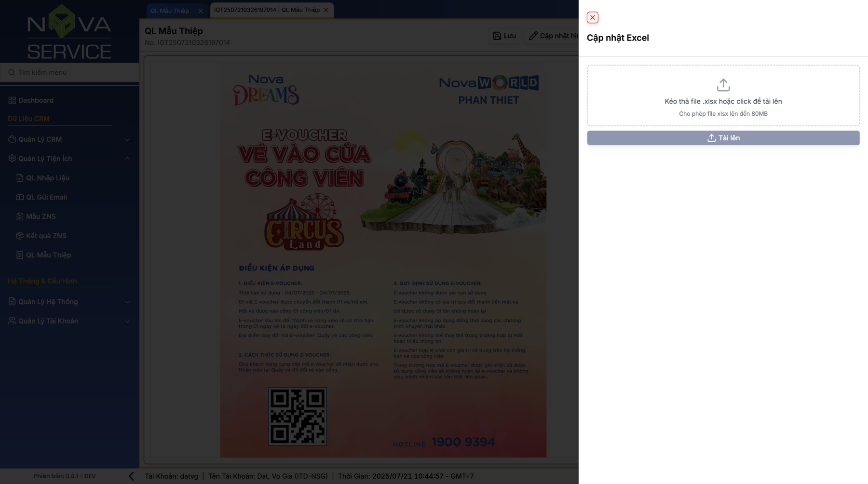Click the QL Nhập Liệu import icon

click(20, 178)
